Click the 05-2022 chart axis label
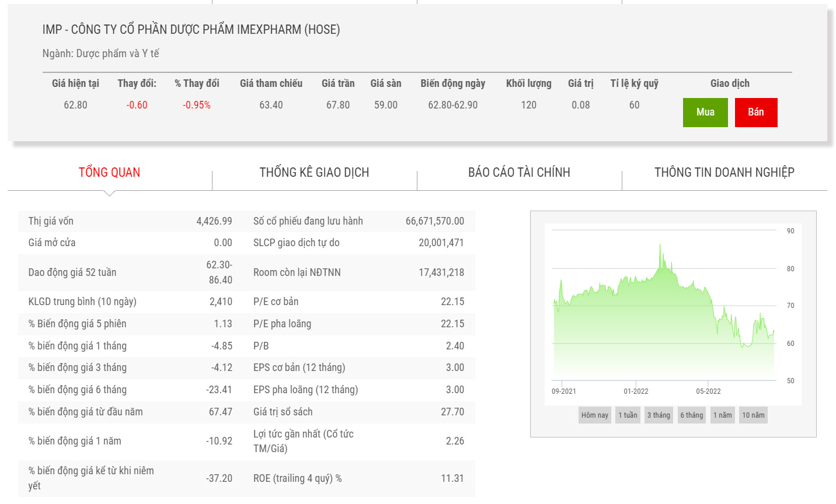 tap(708, 391)
